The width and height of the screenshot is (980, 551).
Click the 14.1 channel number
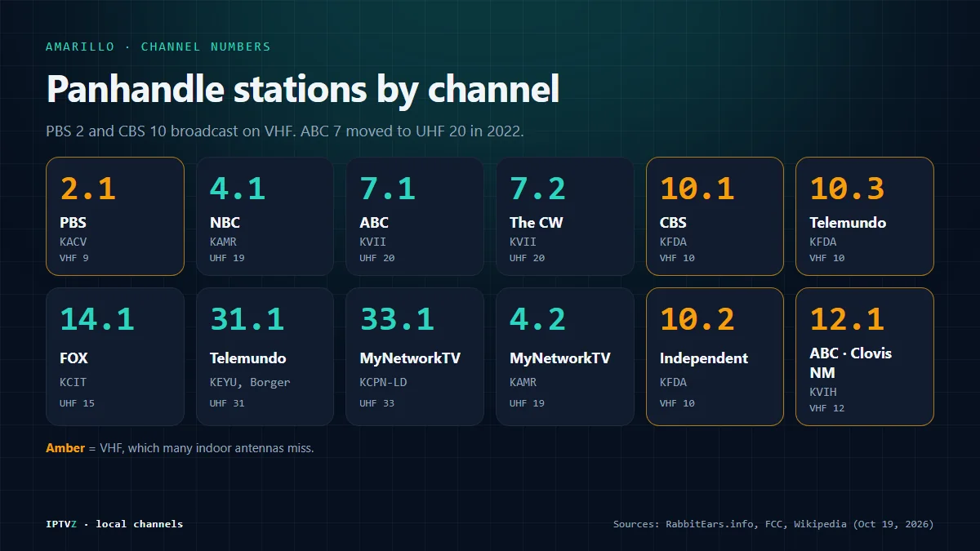pos(97,318)
